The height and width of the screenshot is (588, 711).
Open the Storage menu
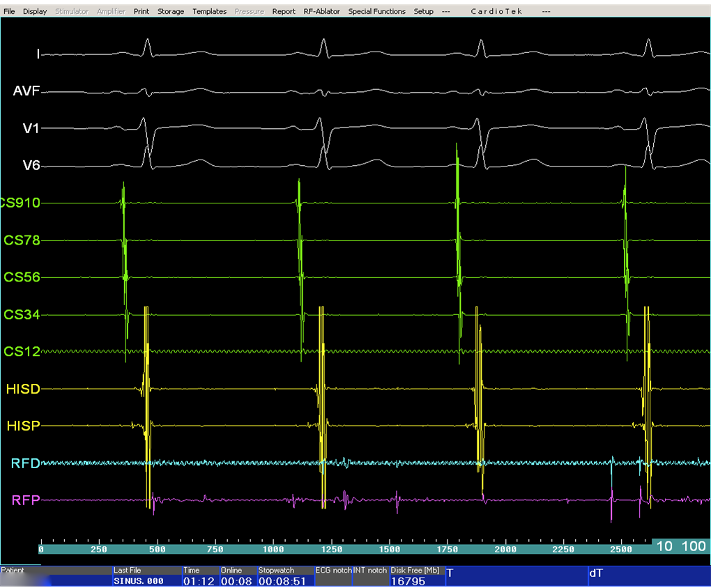coord(171,11)
